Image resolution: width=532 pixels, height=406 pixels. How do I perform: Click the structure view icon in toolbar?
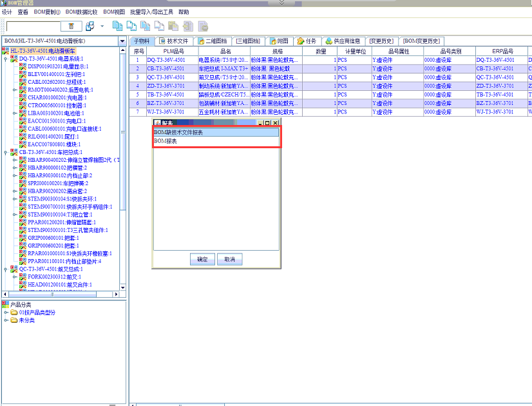[x=91, y=26]
